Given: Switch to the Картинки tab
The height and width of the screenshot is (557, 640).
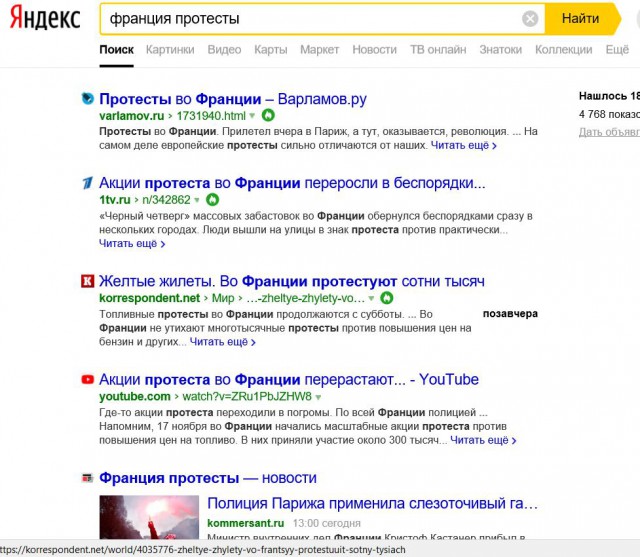Looking at the screenshot, I should 170,49.
